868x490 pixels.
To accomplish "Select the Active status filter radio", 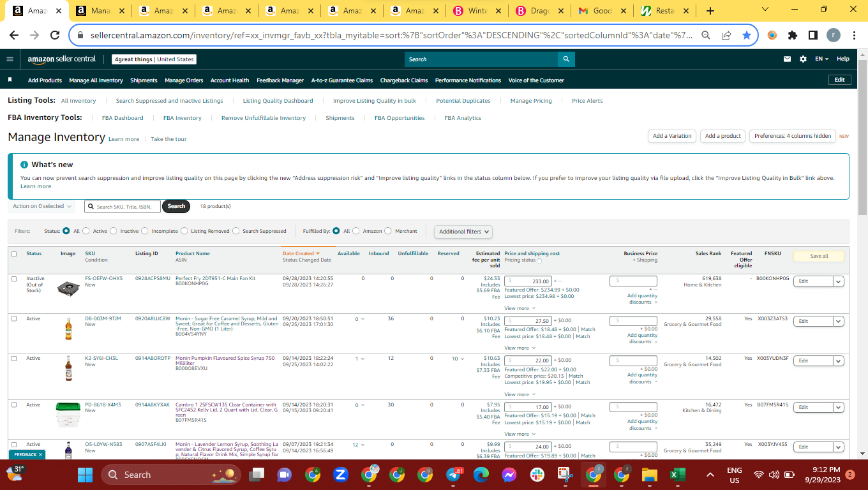I will 87,231.
